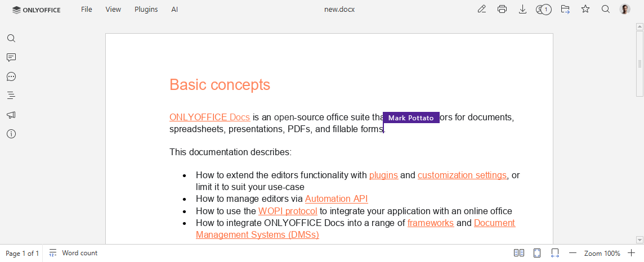This screenshot has width=644, height=262.
Task: Click 'This documentation describes:' paragraph
Action: [x=230, y=152]
